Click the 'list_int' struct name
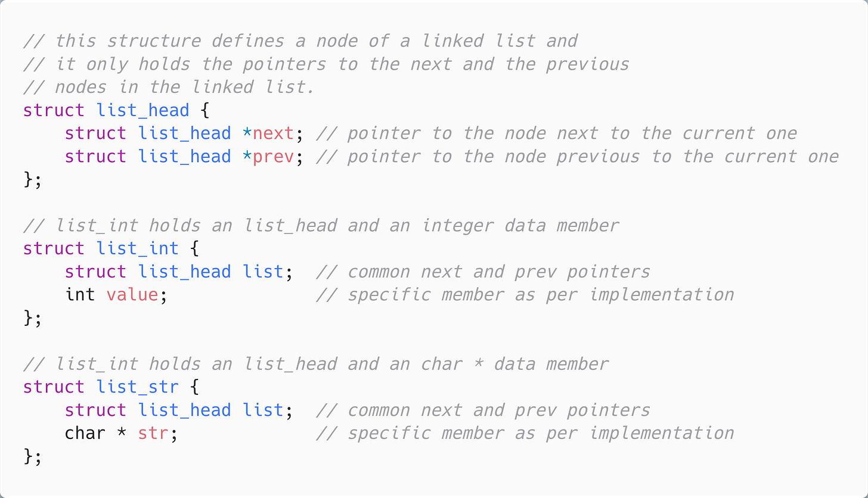The height and width of the screenshot is (498, 868). pos(138,248)
